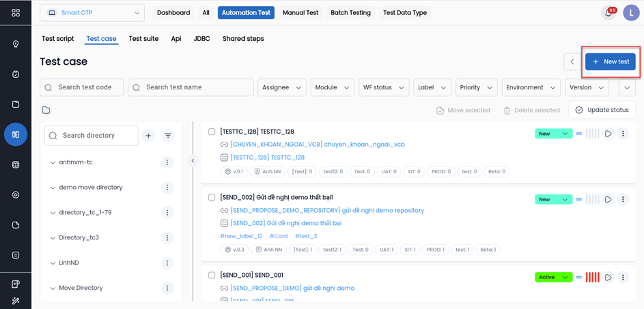This screenshot has width=644, height=309.
Task: Switch to the Test suite tab
Action: click(143, 39)
